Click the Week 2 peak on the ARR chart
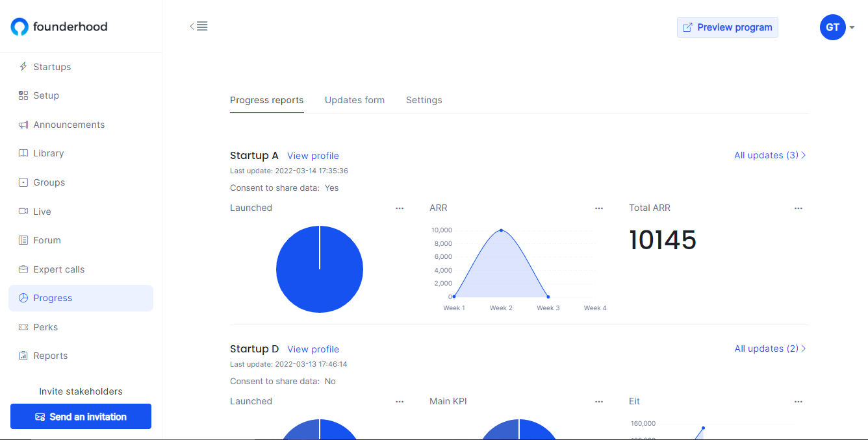The height and width of the screenshot is (440, 868). click(x=501, y=229)
